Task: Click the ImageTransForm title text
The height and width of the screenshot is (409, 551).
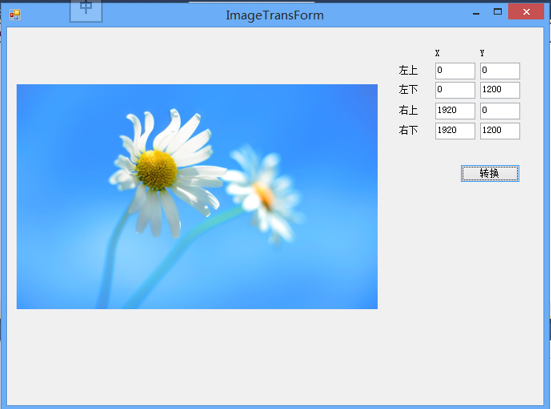Action: click(x=274, y=15)
